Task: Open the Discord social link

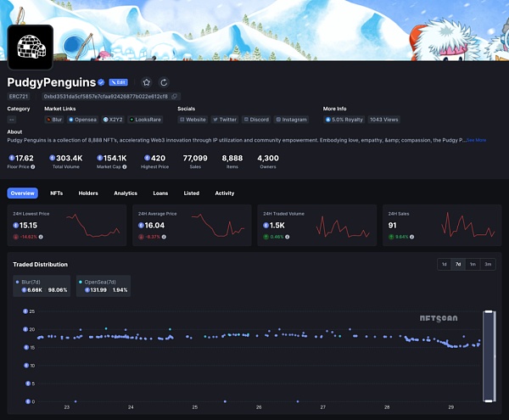Action: (256, 120)
